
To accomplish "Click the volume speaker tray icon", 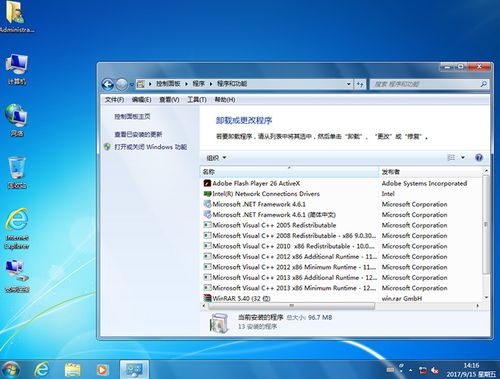I will (x=434, y=370).
